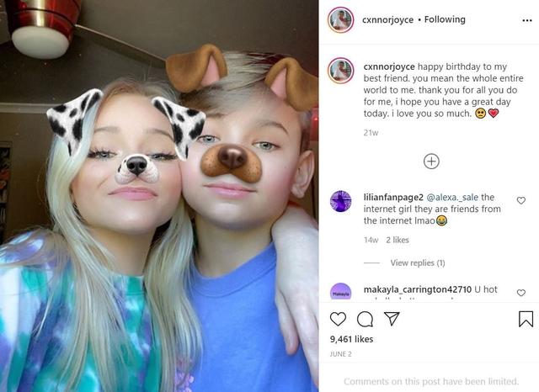Open cxnnorjoyce profile picture in header
This screenshot has height=392, width=539.
(x=340, y=20)
